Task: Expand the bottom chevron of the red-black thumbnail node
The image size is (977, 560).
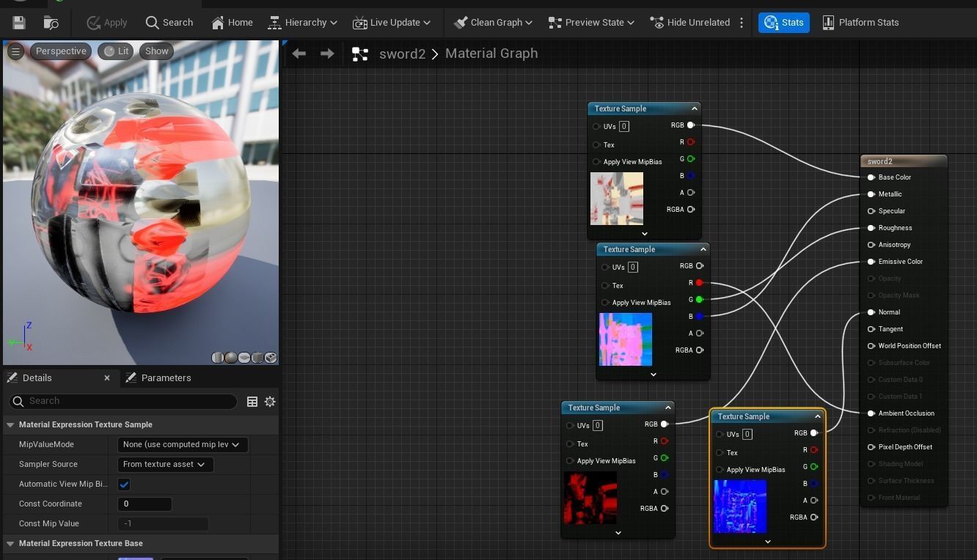Action: [618, 533]
